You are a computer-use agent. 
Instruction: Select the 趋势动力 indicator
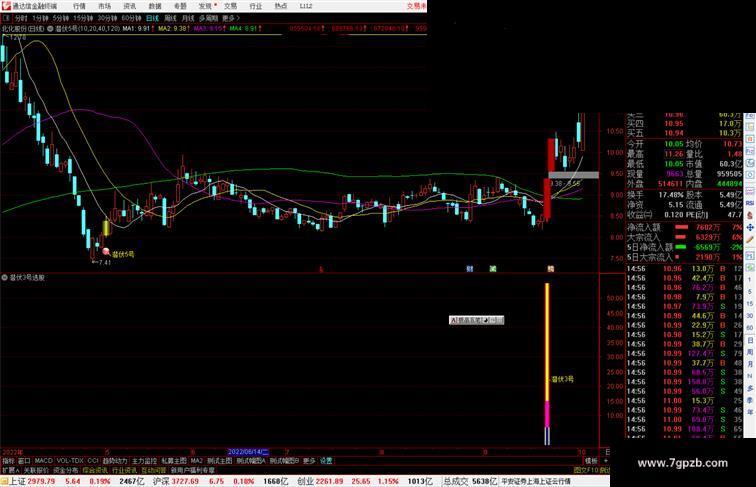115,461
